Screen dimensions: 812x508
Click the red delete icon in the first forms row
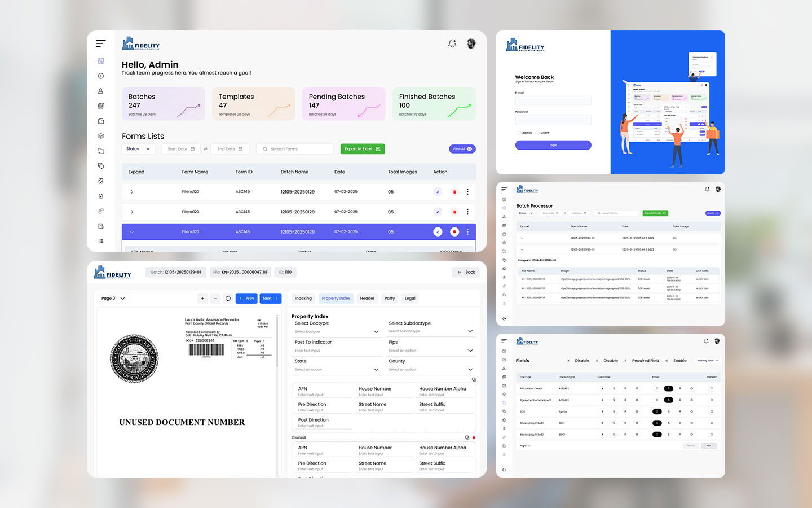point(454,192)
